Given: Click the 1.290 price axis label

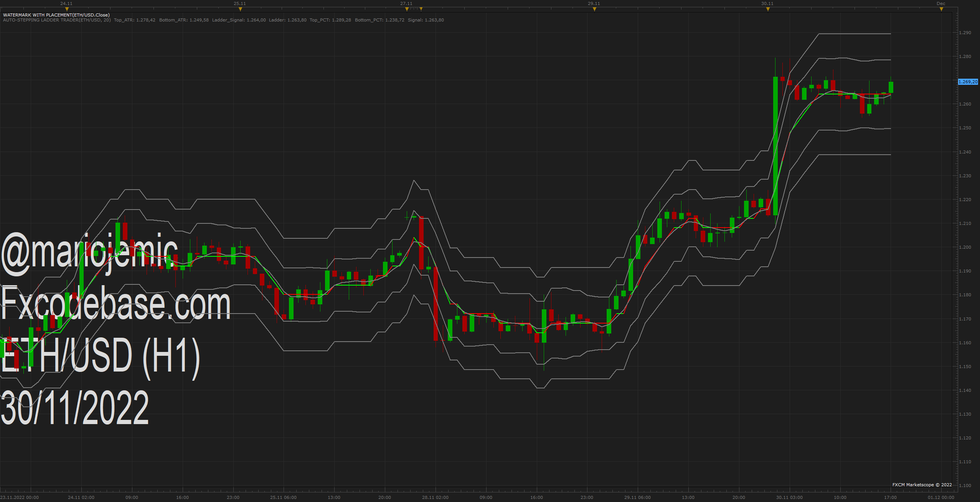Looking at the screenshot, I should pyautogui.click(x=965, y=33).
